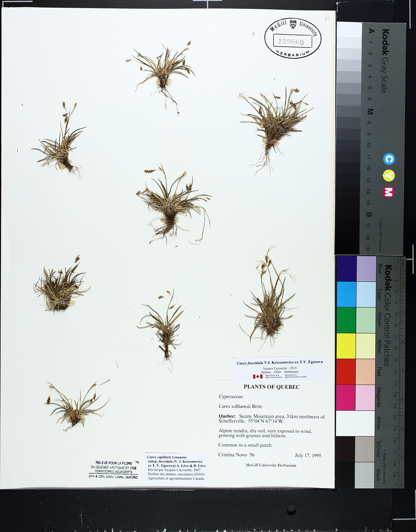The height and width of the screenshot is (532, 416).
Task: Click the magenta M circle on gray scale
Action: click(389, 192)
